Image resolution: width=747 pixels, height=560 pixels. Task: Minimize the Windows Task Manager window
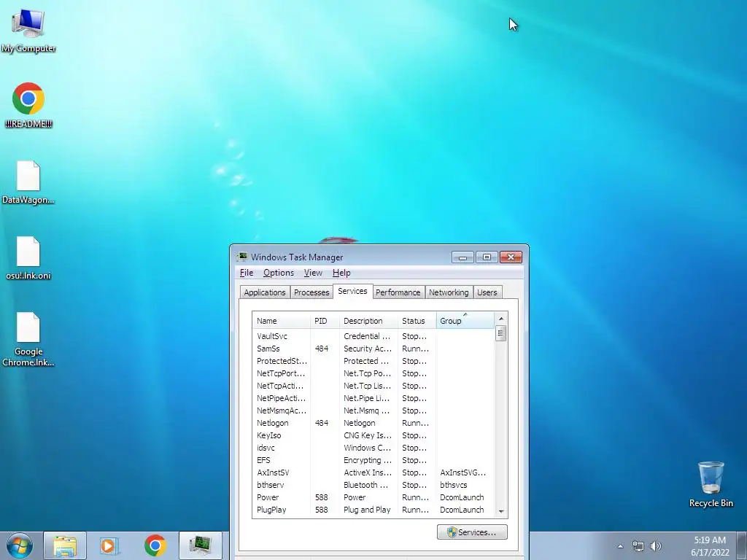pyautogui.click(x=462, y=257)
